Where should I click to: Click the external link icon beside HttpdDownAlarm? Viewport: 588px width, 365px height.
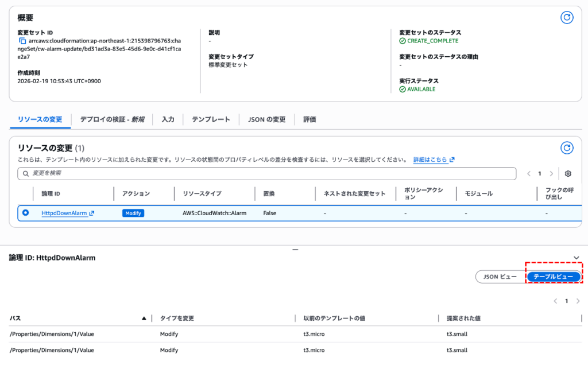coord(92,213)
